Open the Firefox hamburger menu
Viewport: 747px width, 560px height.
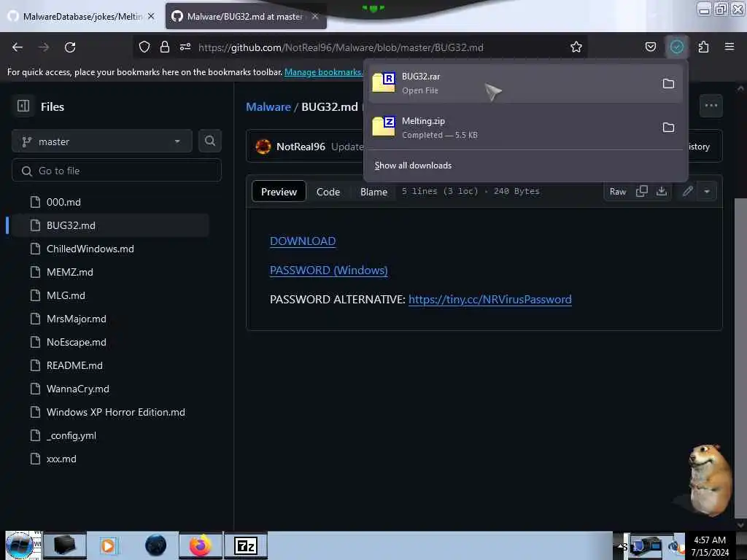(729, 47)
